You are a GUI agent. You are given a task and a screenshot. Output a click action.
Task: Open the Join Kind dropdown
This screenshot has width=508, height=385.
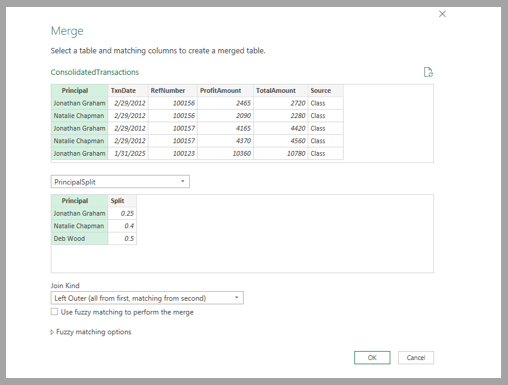pyautogui.click(x=147, y=298)
